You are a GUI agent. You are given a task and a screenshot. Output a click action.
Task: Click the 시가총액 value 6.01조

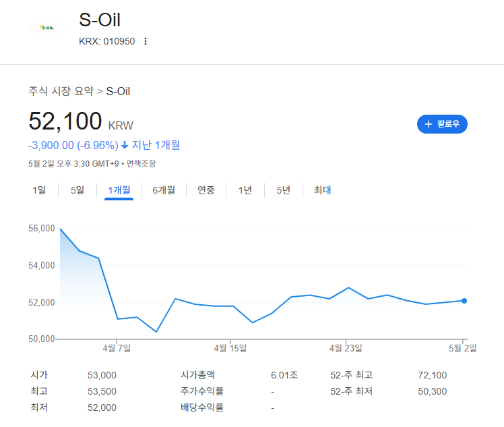point(284,375)
